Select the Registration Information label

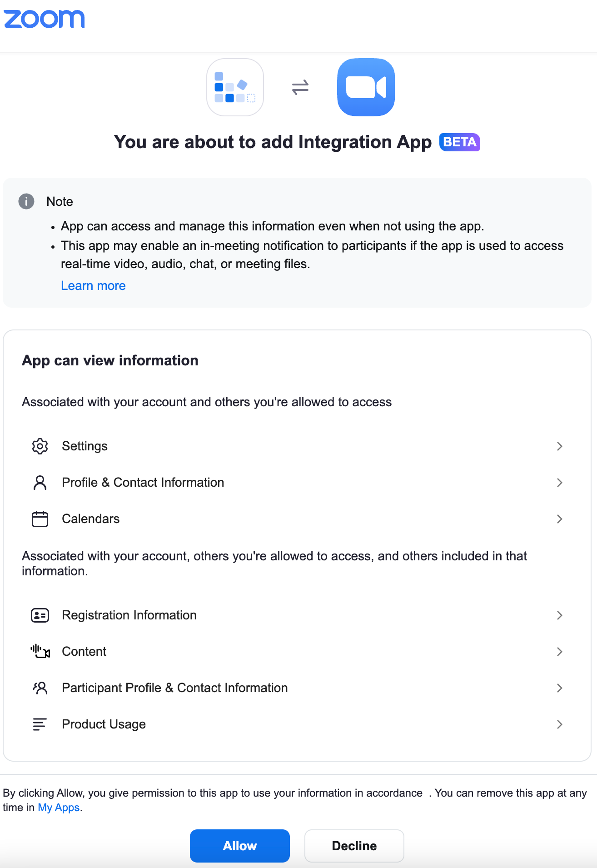[129, 615]
